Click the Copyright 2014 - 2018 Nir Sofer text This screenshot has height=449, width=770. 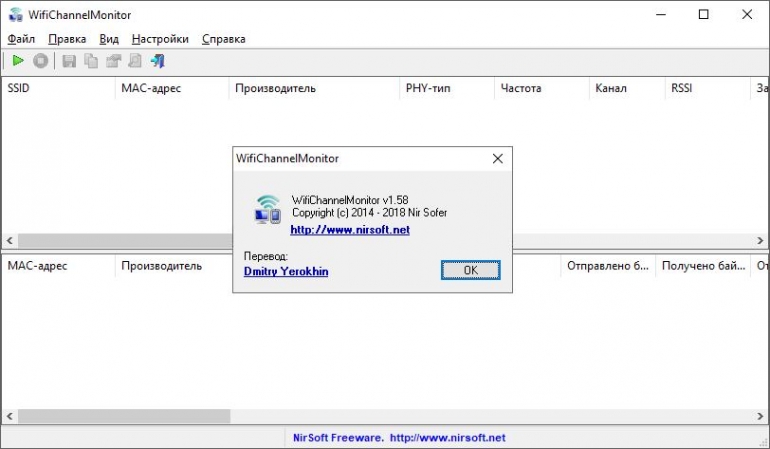(x=369, y=213)
